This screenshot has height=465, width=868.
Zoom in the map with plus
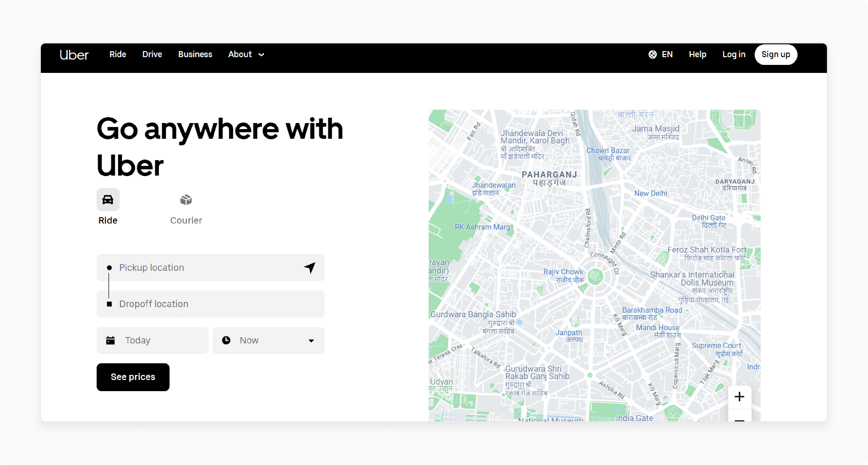coord(739,397)
